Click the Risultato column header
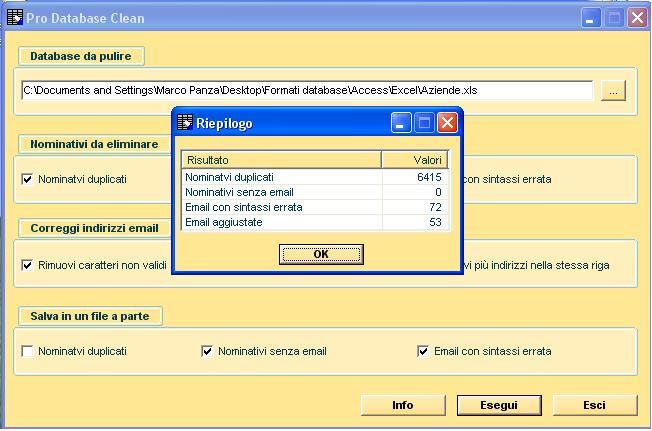Viewport: 652px width, 431px height. tap(281, 160)
